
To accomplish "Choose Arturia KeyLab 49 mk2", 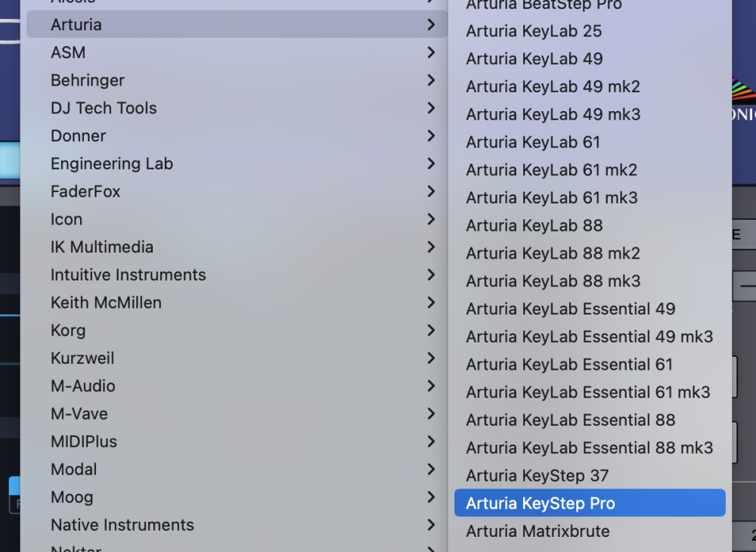I will (x=553, y=86).
